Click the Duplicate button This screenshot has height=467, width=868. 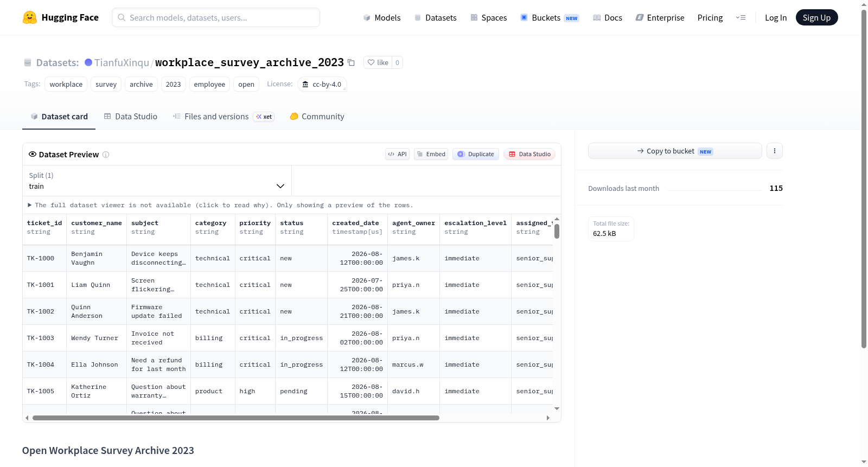pos(476,154)
